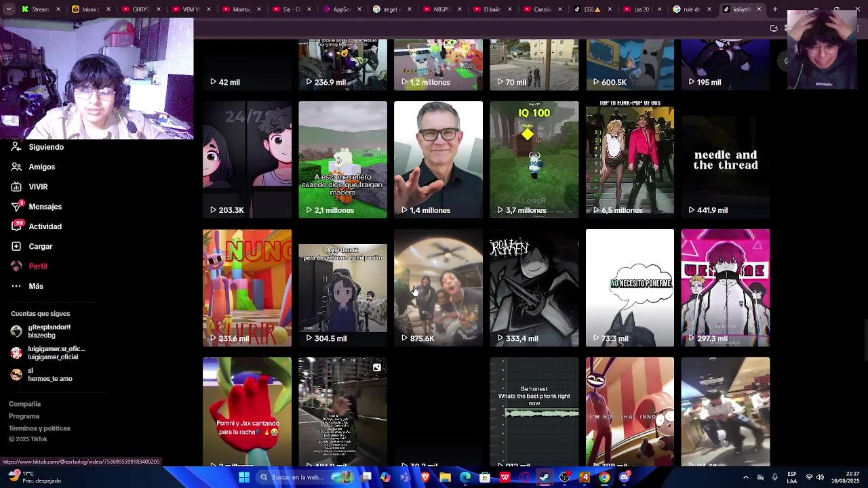Click the Amigos people icon

[16, 167]
